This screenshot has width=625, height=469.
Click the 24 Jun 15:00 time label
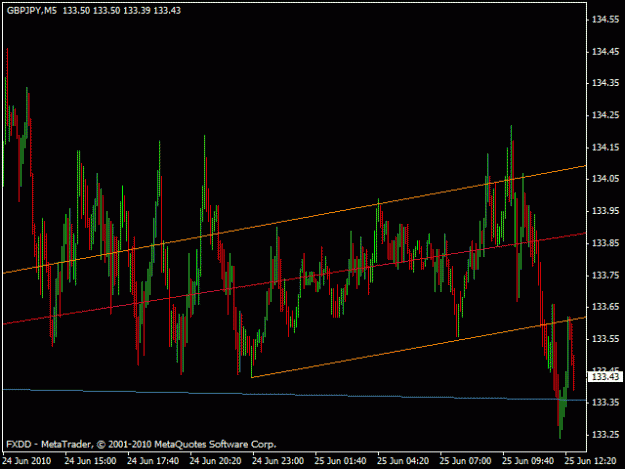pyautogui.click(x=90, y=461)
